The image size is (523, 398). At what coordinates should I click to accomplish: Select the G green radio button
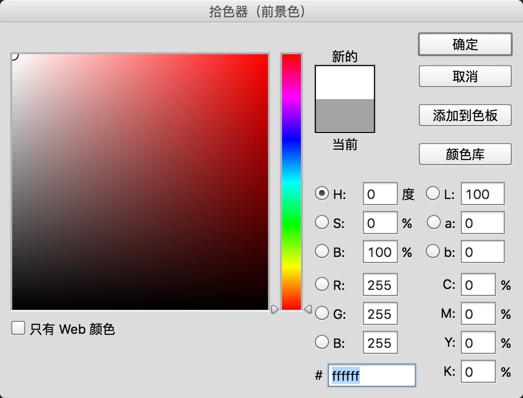[322, 313]
